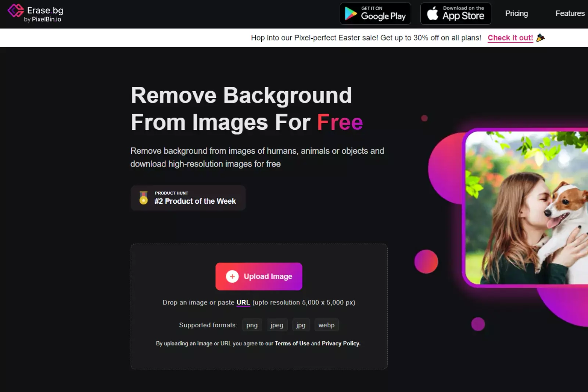The height and width of the screenshot is (392, 588).
Task: Click the Upload Image button
Action: (259, 276)
